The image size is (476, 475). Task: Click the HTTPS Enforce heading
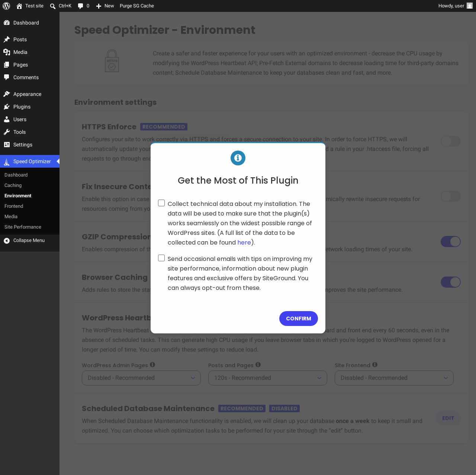coord(109,127)
